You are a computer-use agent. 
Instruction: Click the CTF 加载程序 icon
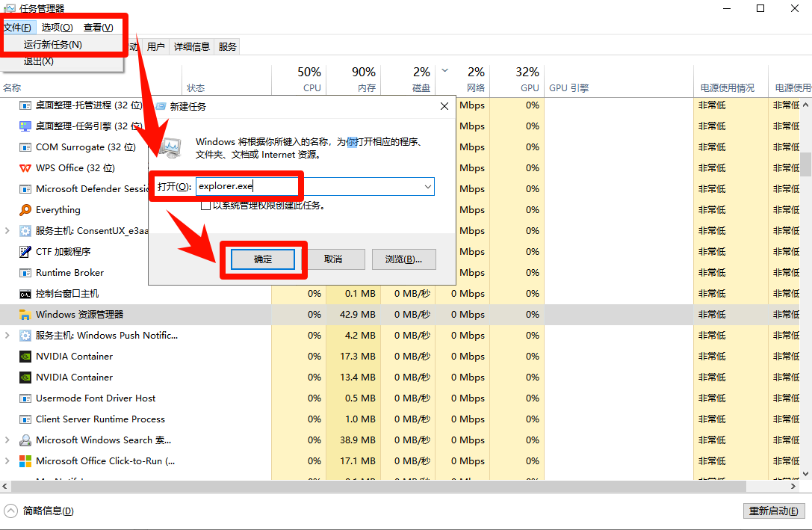25,252
